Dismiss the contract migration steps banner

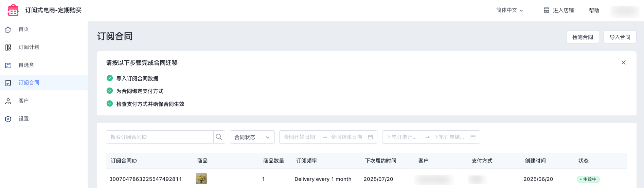tap(624, 62)
